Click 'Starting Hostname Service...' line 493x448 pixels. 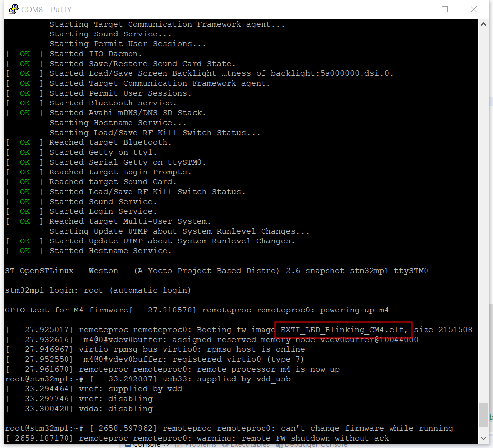tap(118, 123)
